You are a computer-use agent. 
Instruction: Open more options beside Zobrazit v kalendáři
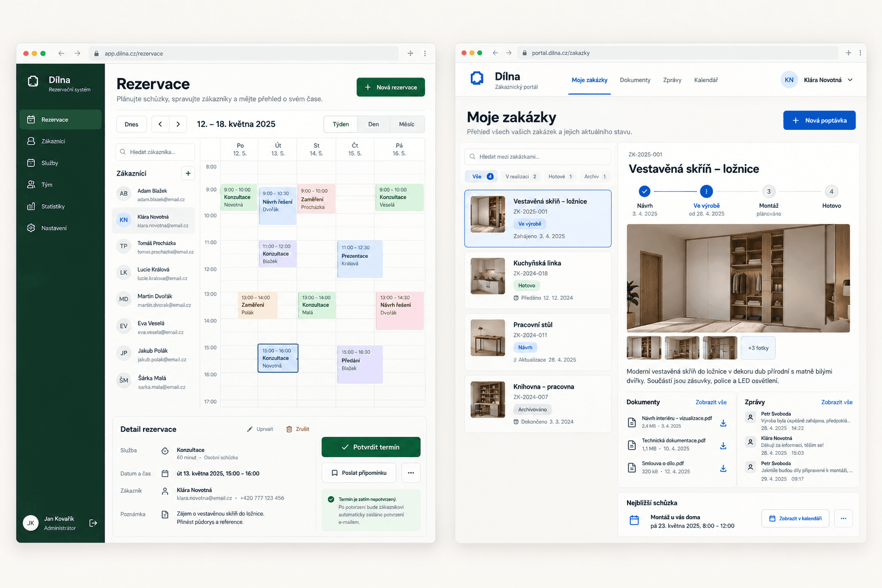pyautogui.click(x=844, y=519)
